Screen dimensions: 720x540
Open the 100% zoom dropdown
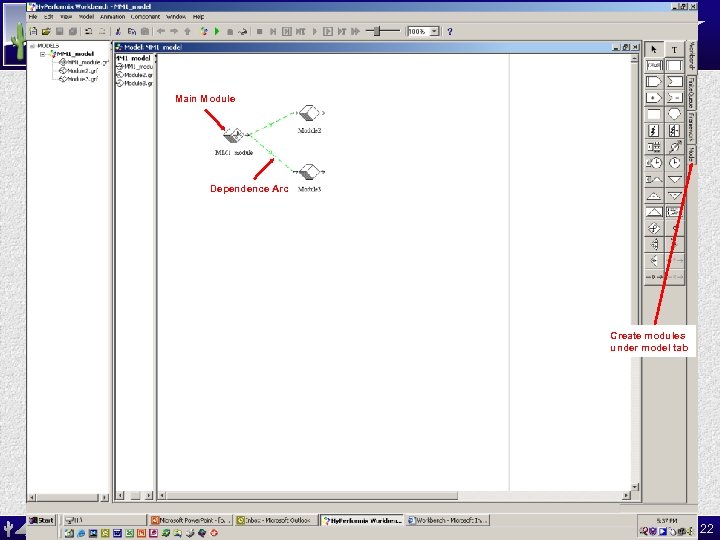434,31
